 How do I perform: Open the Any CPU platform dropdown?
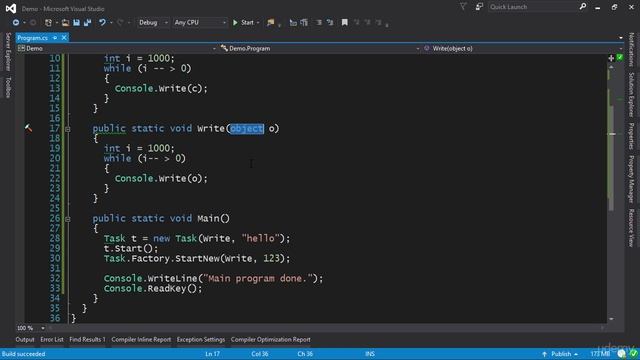(x=200, y=22)
